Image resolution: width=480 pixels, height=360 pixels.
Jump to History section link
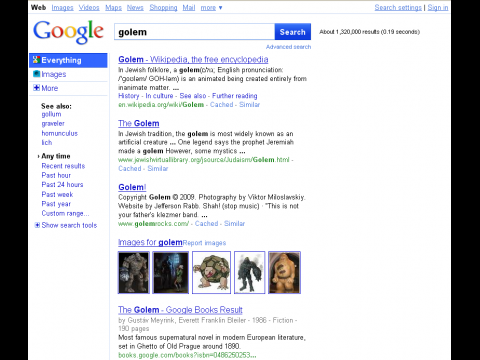click(x=129, y=96)
